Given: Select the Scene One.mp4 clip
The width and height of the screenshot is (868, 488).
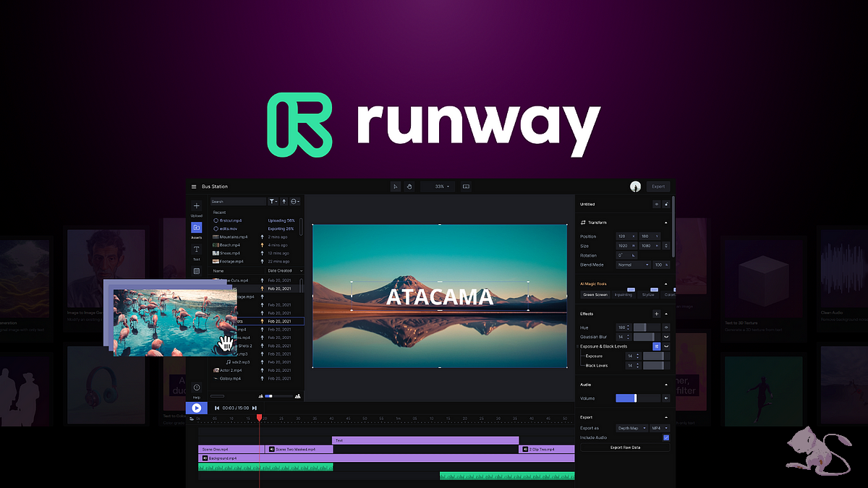Looking at the screenshot, I should tap(231, 449).
